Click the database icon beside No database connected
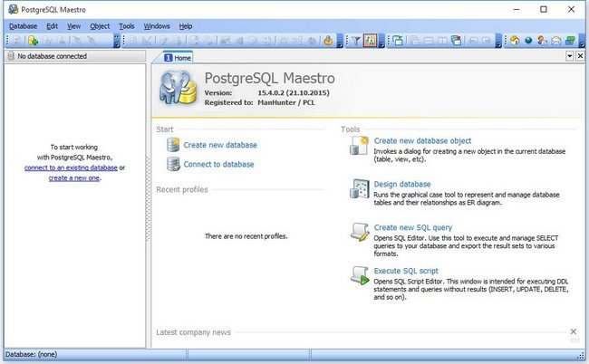Screen dimensions: 589x364 point(11,56)
